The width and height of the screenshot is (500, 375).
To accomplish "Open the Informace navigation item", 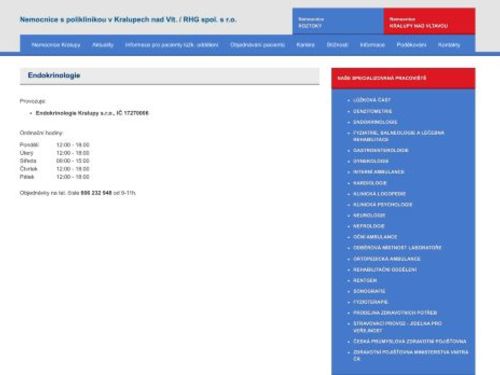I will 372,45.
